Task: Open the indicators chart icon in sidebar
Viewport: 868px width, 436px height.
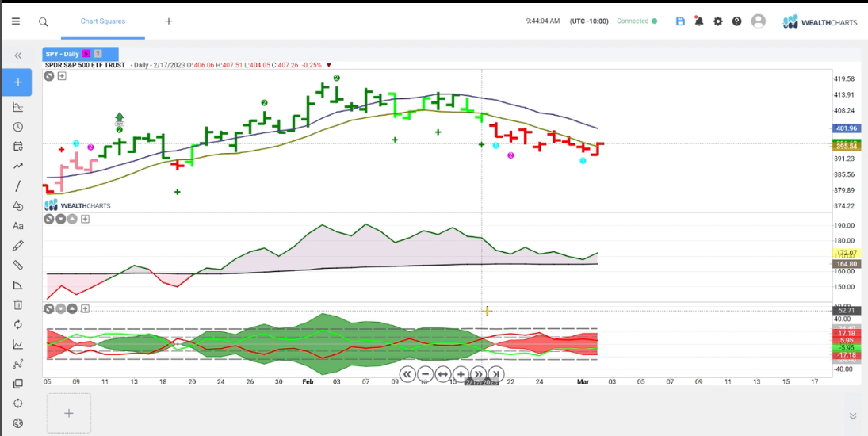Action: pyautogui.click(x=17, y=107)
